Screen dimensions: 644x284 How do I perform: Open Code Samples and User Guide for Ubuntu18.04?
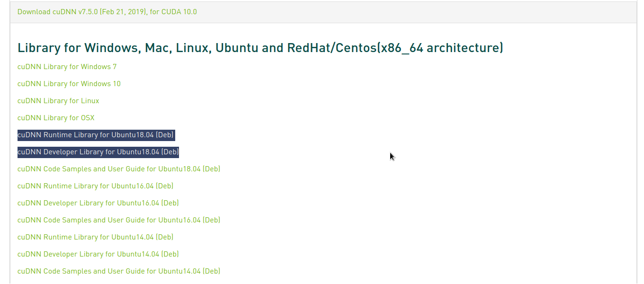(x=119, y=169)
